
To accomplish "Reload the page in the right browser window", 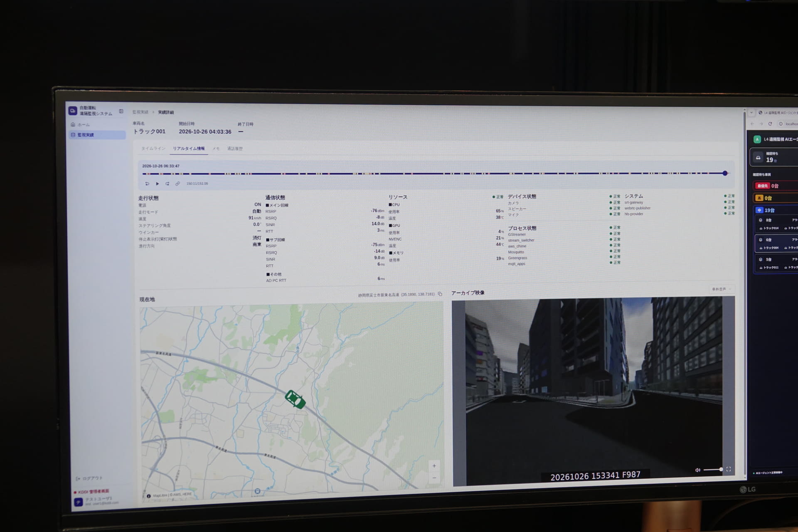I will coord(770,124).
